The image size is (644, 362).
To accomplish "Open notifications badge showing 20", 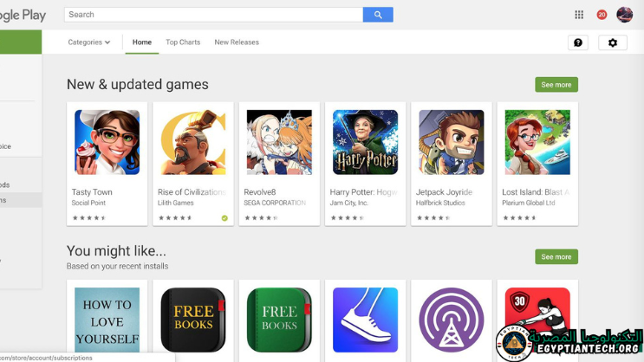I will pos(602,15).
